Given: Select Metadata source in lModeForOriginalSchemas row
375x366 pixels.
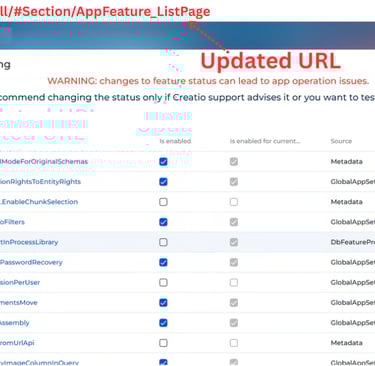Looking at the screenshot, I should [347, 162].
